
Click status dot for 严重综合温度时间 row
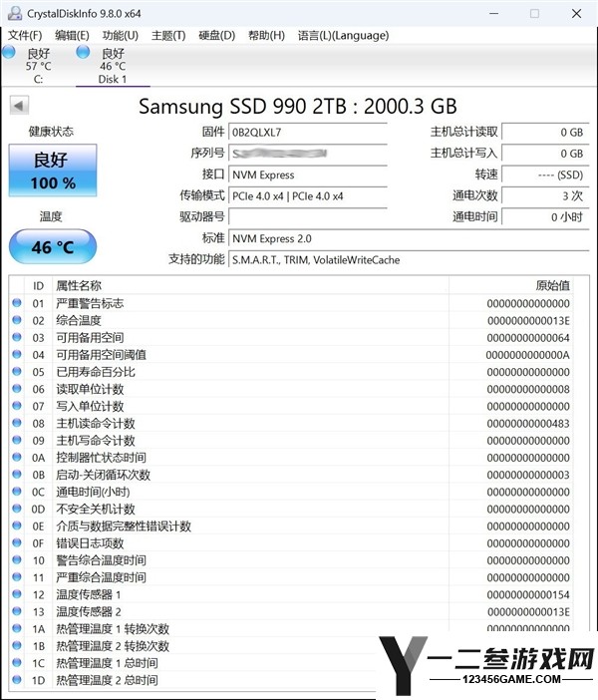pos(17,576)
